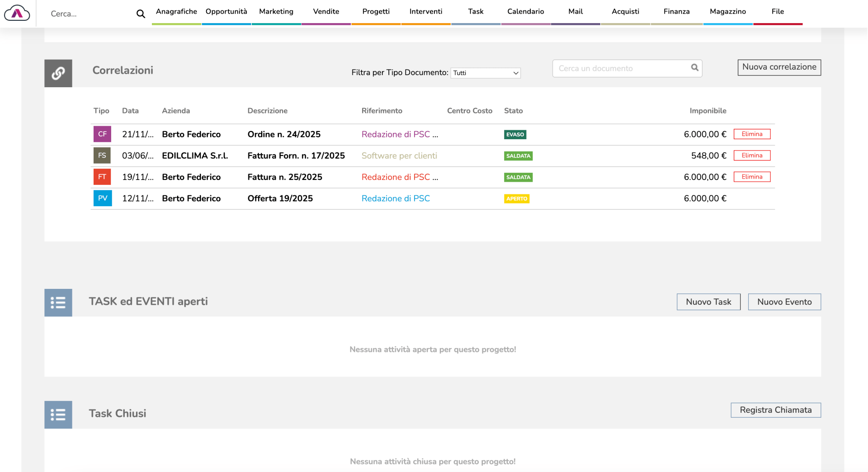Open the Vendite menu

[326, 12]
